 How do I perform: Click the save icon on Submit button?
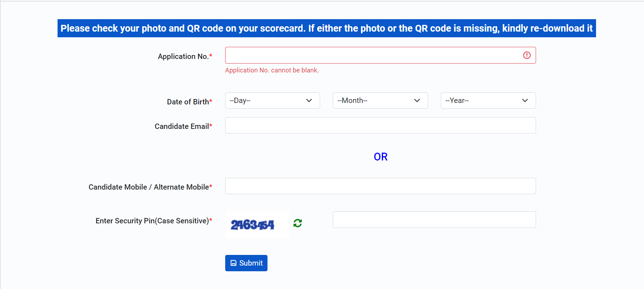[x=233, y=263]
